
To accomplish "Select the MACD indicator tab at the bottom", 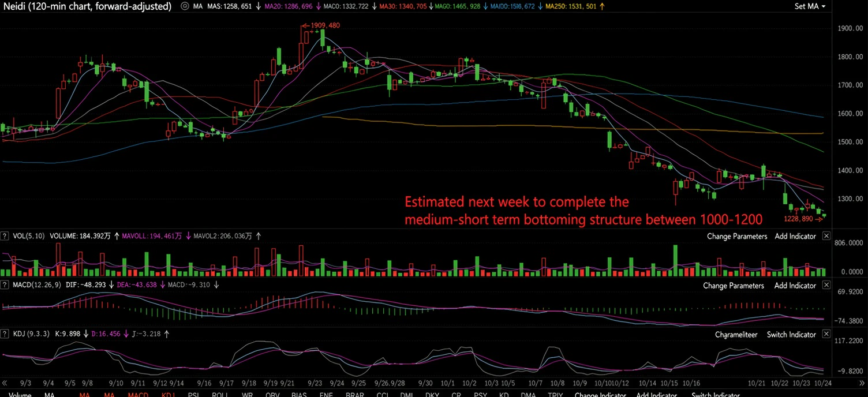I will click(x=138, y=395).
